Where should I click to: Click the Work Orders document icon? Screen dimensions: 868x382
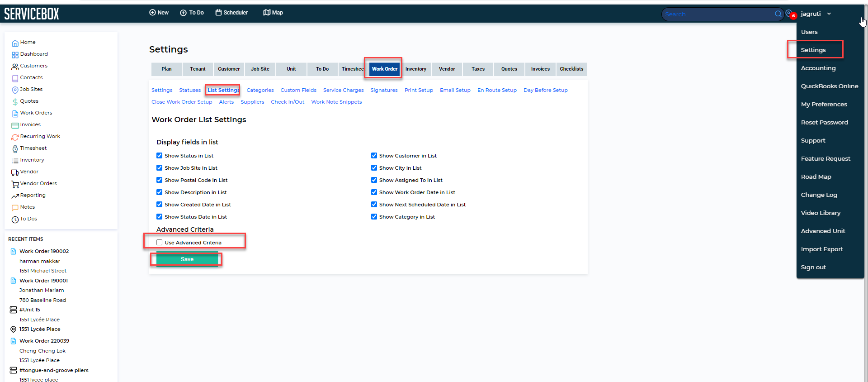tap(15, 114)
